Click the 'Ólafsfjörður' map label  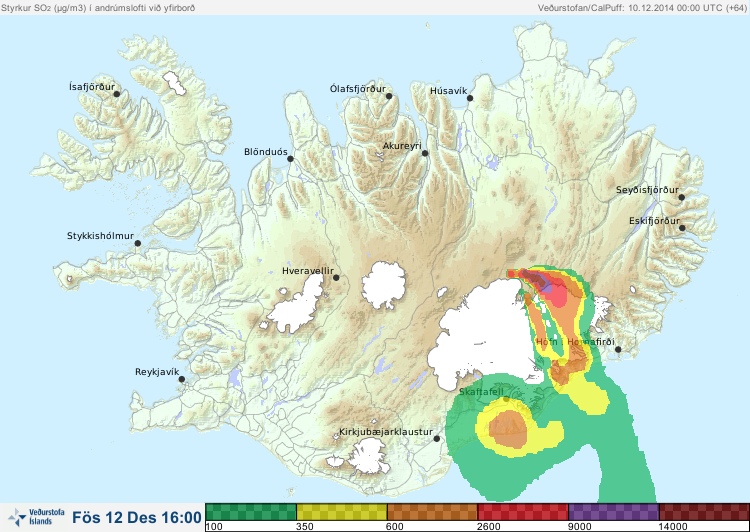pos(358,89)
